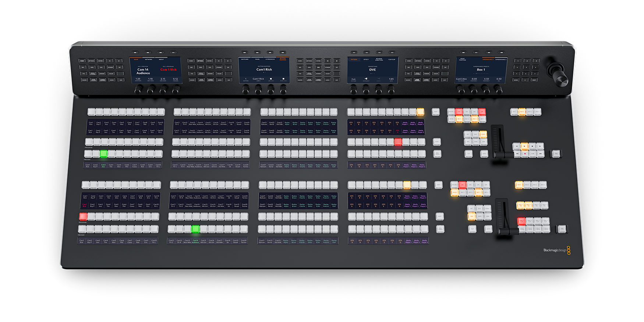The width and height of the screenshot is (644, 322).
Task: Select EFFECT on the DVE transitions screen
Action: [366, 59]
